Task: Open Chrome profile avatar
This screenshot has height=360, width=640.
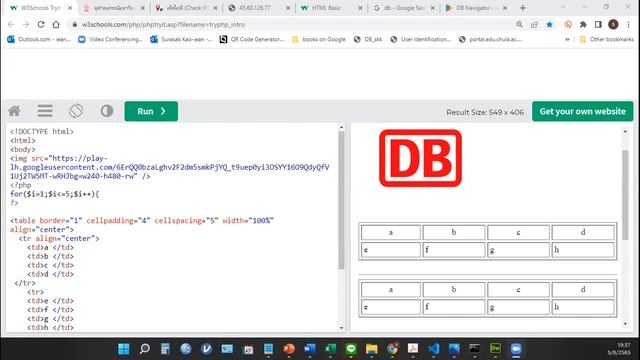Action: pos(613,24)
